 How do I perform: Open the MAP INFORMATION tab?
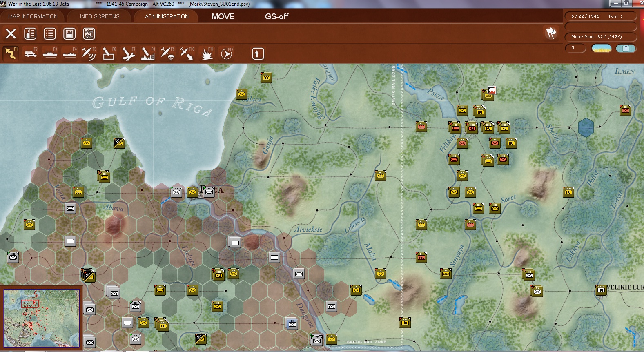tap(33, 16)
